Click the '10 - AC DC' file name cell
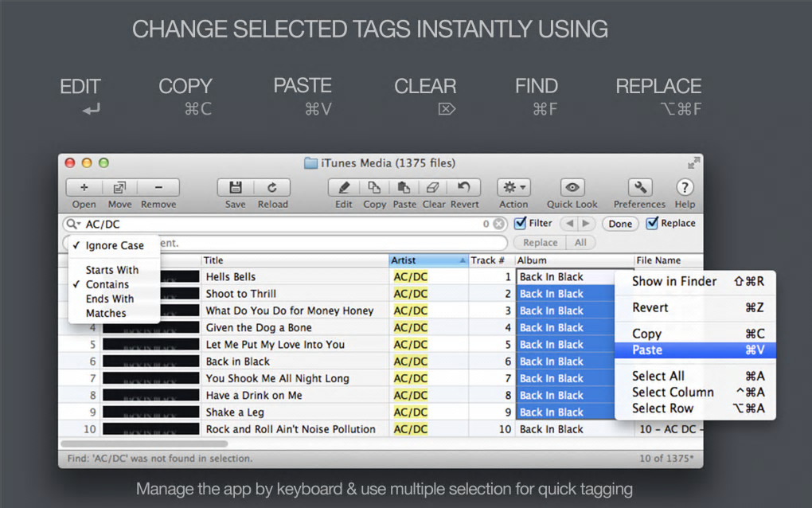The width and height of the screenshot is (812, 508). pos(669,429)
